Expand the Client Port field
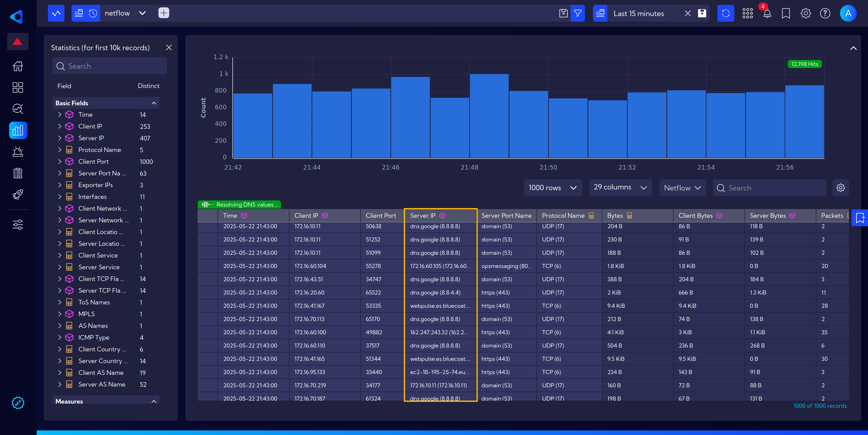 (x=60, y=161)
